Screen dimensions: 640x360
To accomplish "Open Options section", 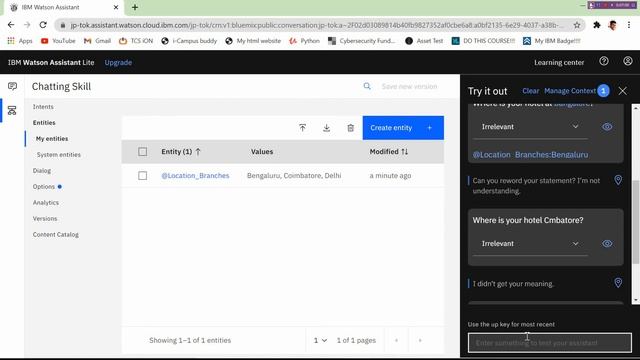I will coord(44,187).
